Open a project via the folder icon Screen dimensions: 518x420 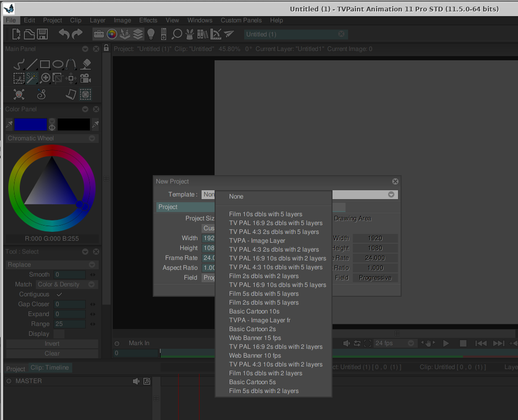coord(29,34)
